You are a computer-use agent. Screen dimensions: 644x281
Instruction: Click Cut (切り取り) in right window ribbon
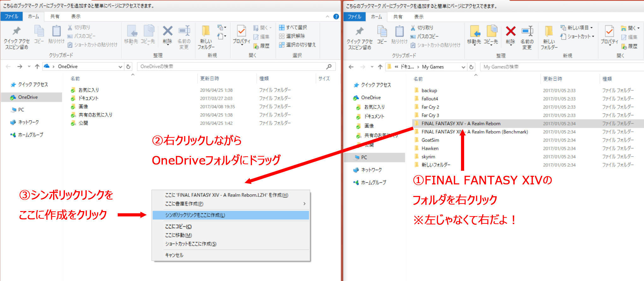(422, 28)
